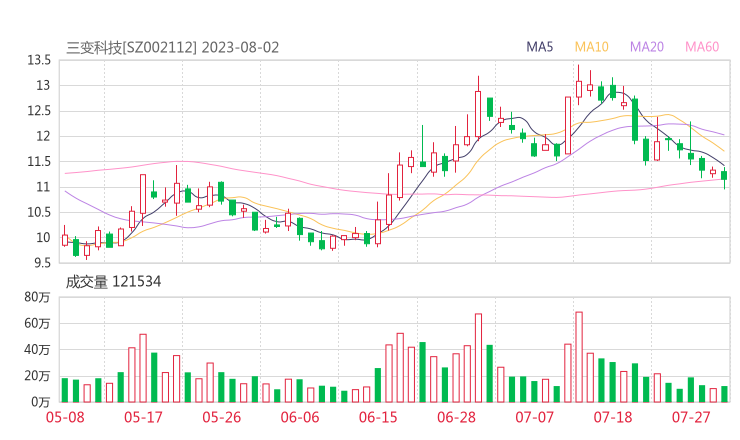Click the last green candlestick on the right edge

tap(724, 176)
